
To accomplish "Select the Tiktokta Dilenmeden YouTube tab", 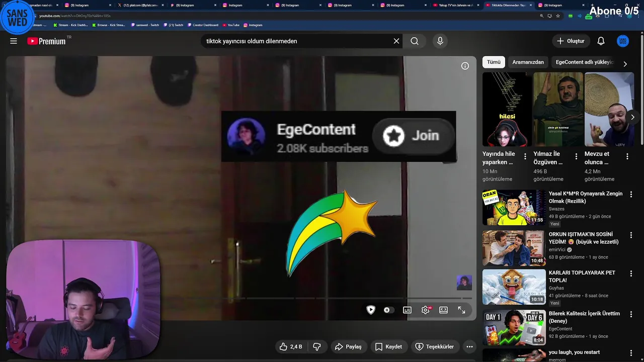I will [508, 5].
